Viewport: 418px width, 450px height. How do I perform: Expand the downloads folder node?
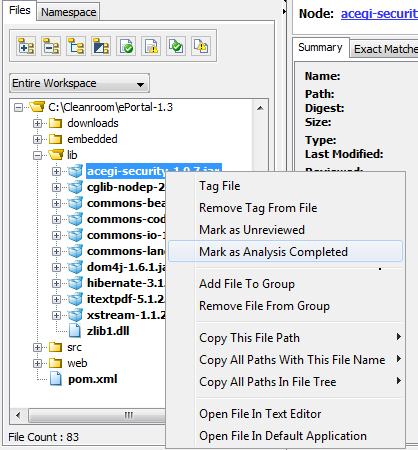[37, 123]
